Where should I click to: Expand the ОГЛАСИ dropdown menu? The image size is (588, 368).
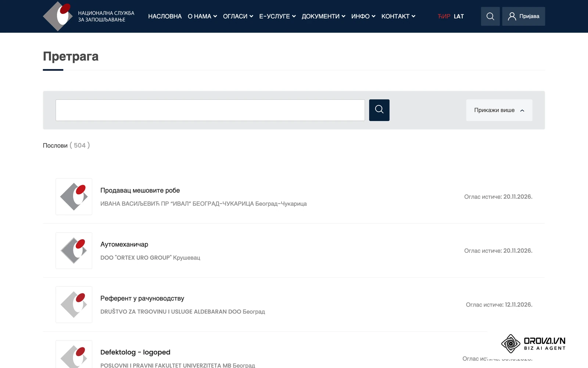click(x=238, y=16)
